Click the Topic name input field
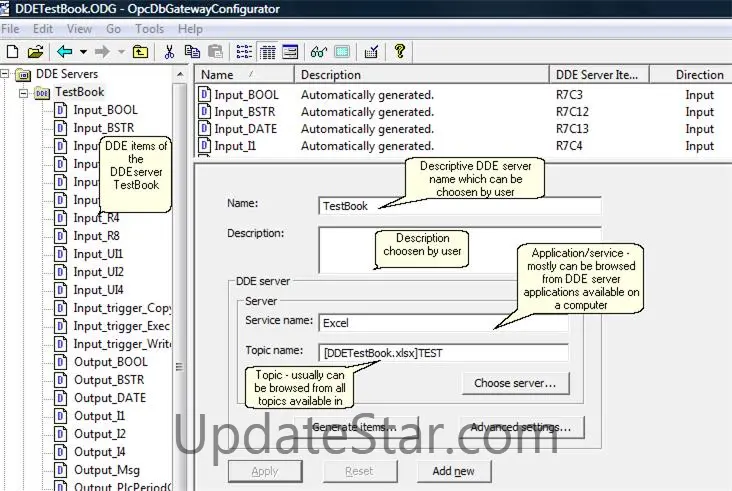The width and height of the screenshot is (732, 491). point(443,353)
